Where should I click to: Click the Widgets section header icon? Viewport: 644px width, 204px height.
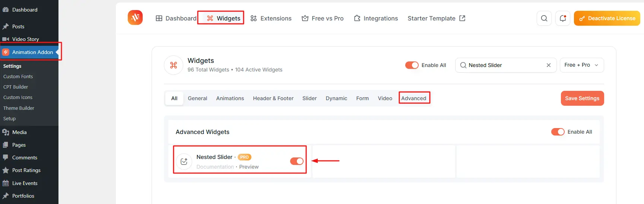pos(174,65)
